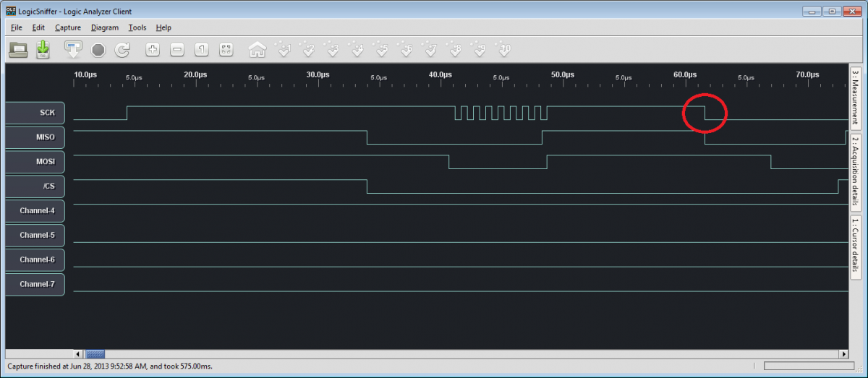Jump to cursor 1
The height and width of the screenshot is (378, 868).
coord(283,50)
